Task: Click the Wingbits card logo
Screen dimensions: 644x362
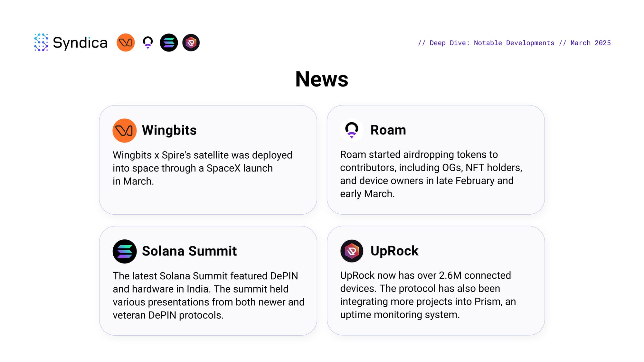Action: pyautogui.click(x=125, y=130)
